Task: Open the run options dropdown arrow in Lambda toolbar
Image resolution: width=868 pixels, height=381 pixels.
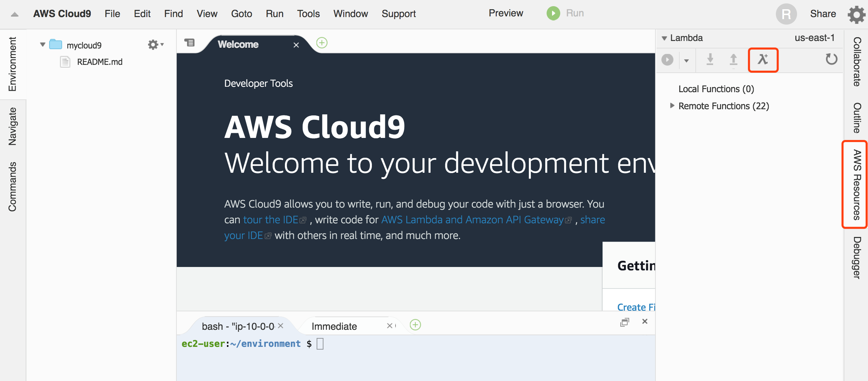Action: tap(686, 61)
